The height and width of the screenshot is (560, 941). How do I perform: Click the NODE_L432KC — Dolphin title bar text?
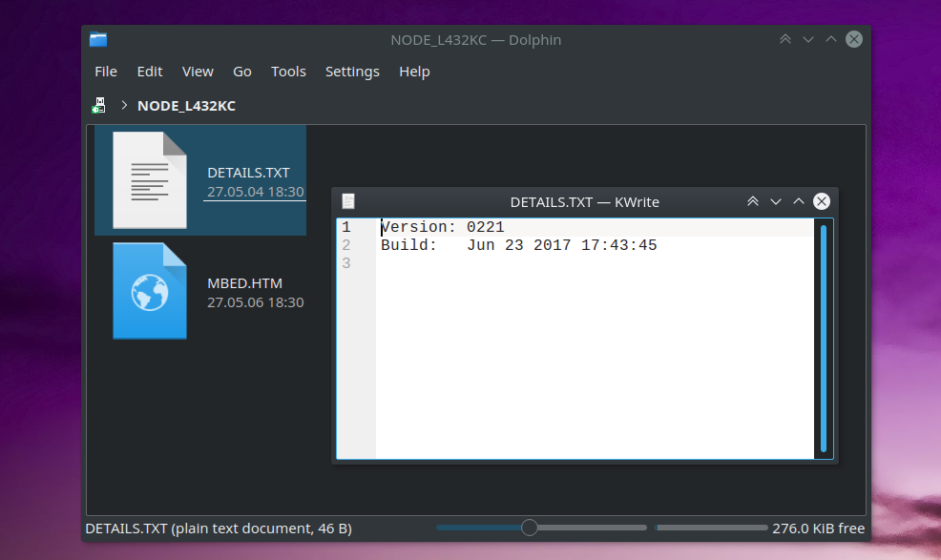point(476,40)
